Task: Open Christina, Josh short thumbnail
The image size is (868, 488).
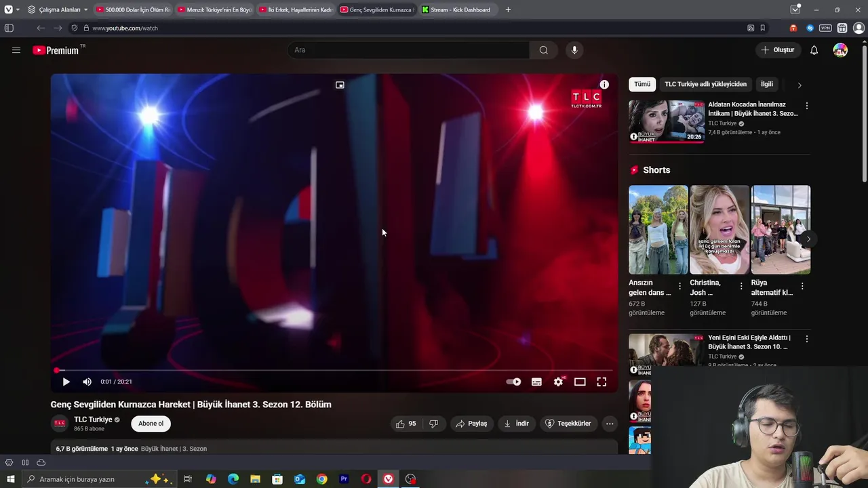Action: [719, 230]
